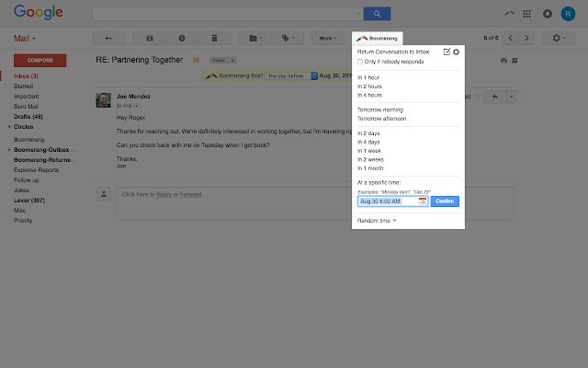
Task: Go to the newer conversation arrow
Action: coord(511,38)
